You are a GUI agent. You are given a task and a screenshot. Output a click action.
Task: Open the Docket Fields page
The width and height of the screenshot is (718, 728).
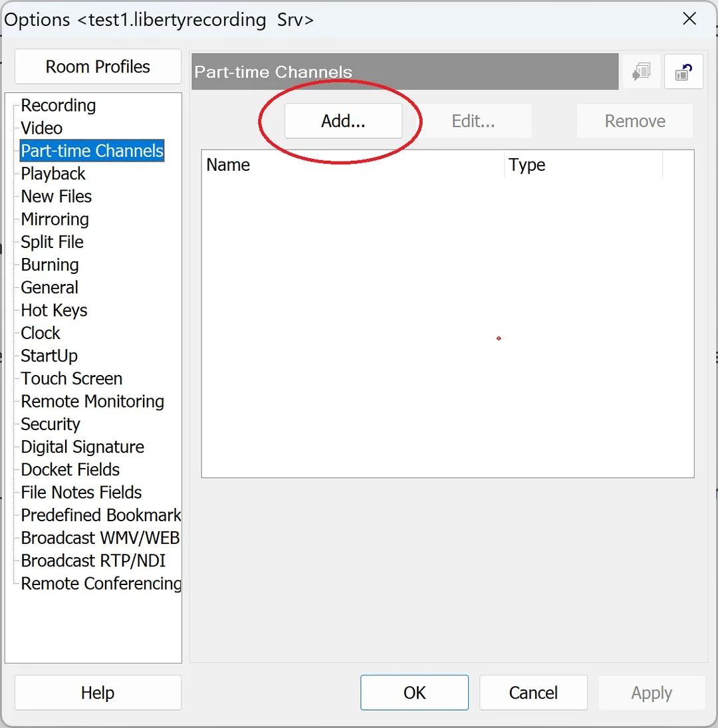pos(70,469)
